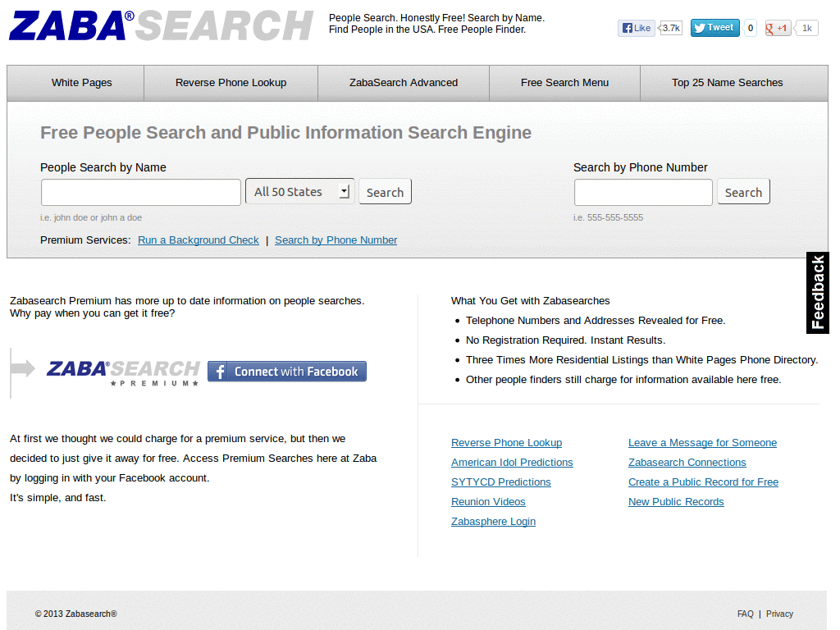Click 'Other people finders still charge' bullet

click(x=623, y=380)
